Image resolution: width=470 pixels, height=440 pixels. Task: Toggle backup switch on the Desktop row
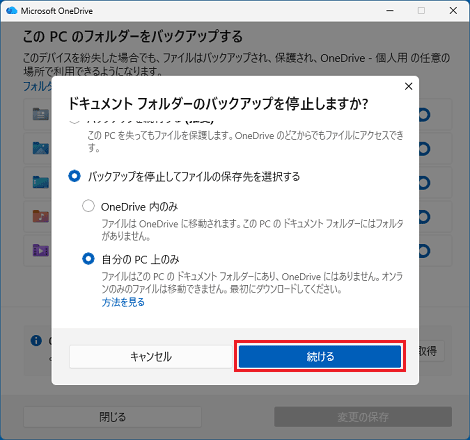(x=424, y=183)
